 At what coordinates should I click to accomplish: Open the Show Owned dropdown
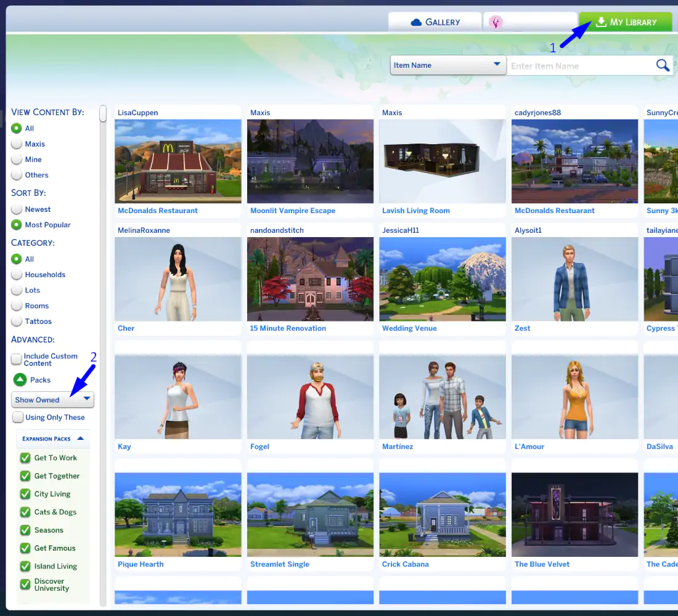pos(52,400)
